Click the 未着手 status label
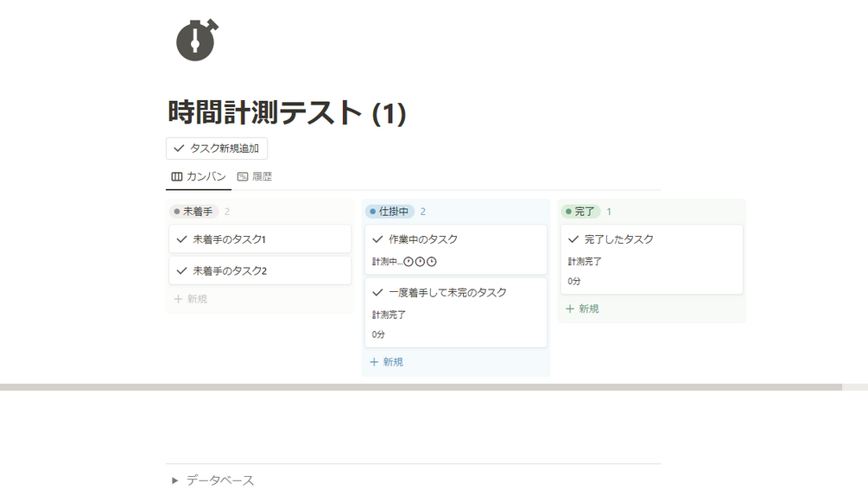The height and width of the screenshot is (502, 868). 193,212
